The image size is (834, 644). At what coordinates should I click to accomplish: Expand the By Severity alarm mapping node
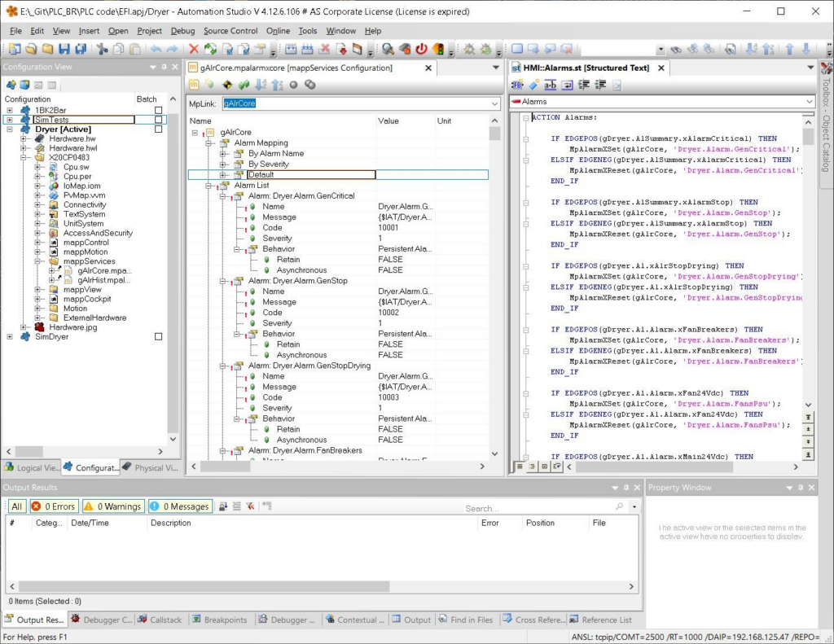point(224,164)
